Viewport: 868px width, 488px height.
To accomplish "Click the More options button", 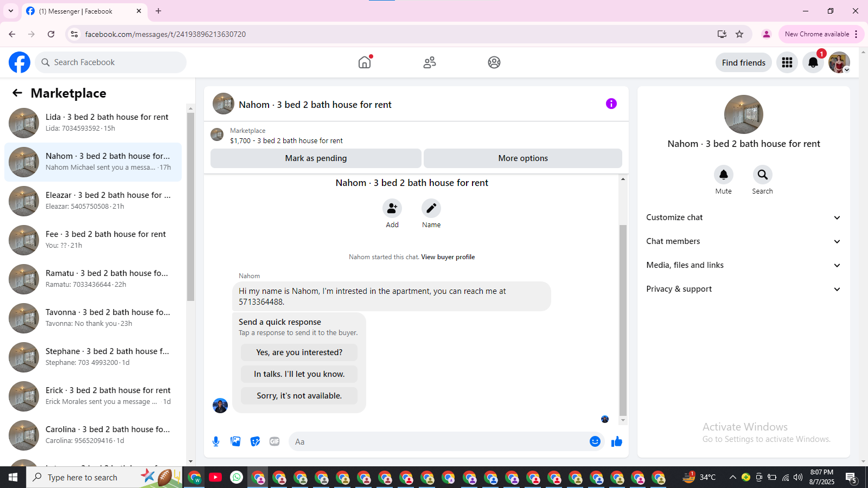I will pos(523,158).
